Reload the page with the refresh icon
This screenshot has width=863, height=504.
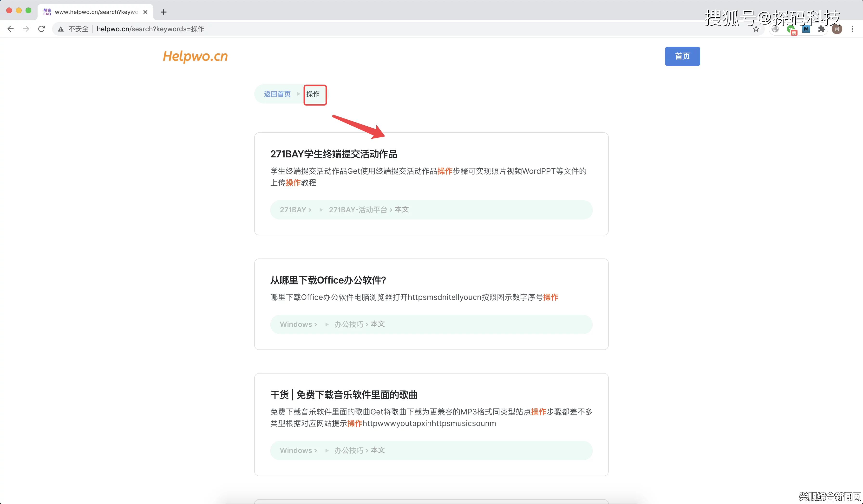41,29
